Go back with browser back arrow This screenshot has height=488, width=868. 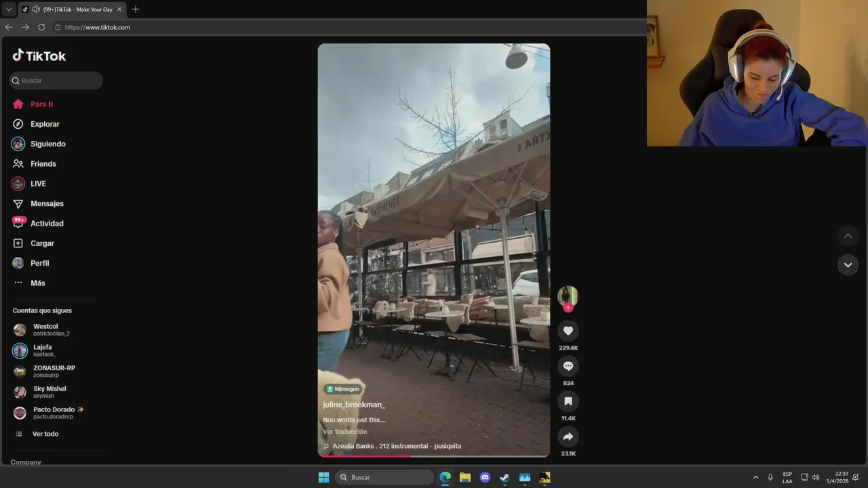9,27
